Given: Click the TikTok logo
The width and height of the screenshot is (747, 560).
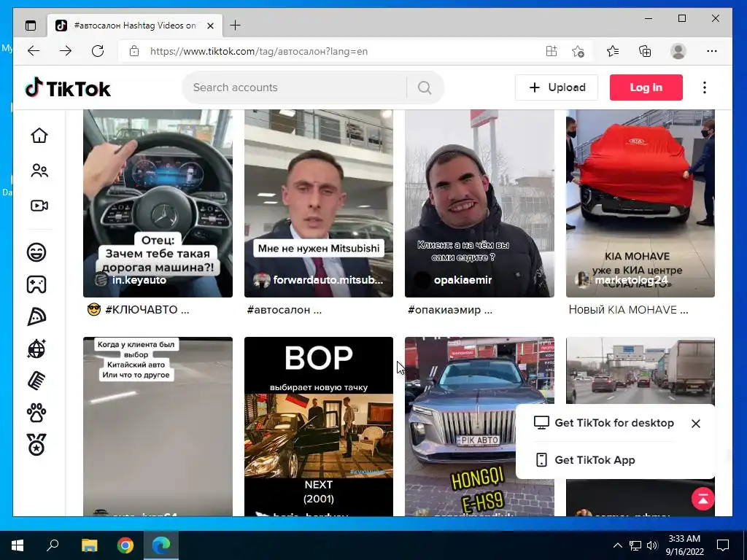Looking at the screenshot, I should click(x=68, y=88).
